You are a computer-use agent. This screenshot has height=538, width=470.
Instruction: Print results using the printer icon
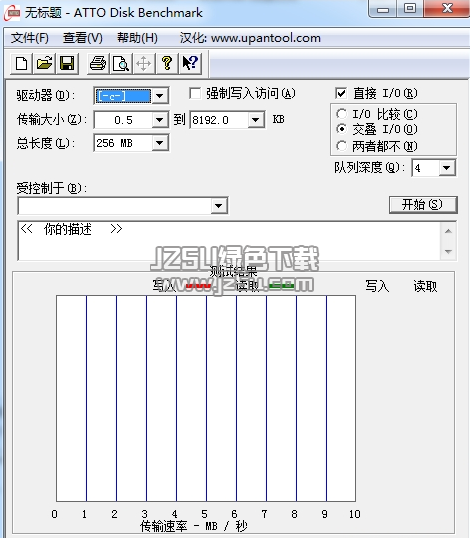(x=98, y=63)
